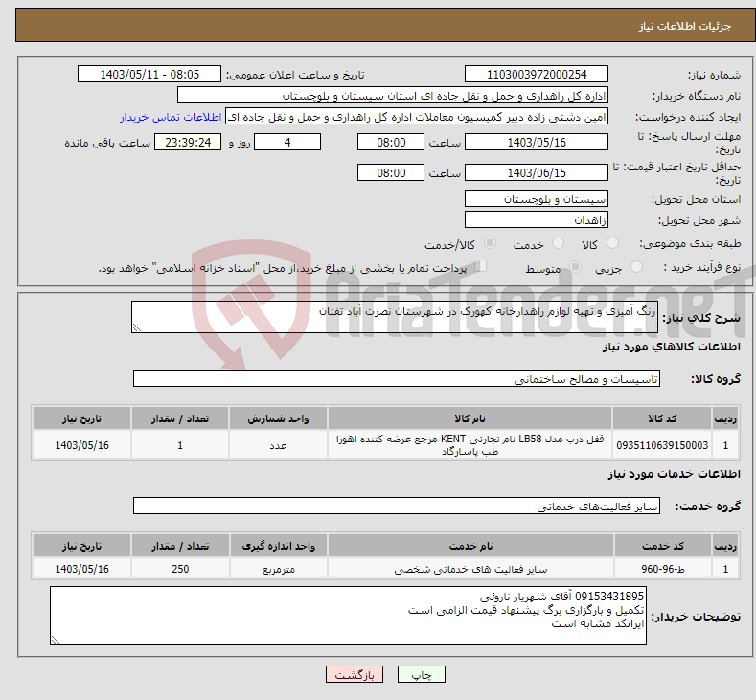Click the واحد اندازه گیری column header
This screenshot has width=756, height=700.
278,546
